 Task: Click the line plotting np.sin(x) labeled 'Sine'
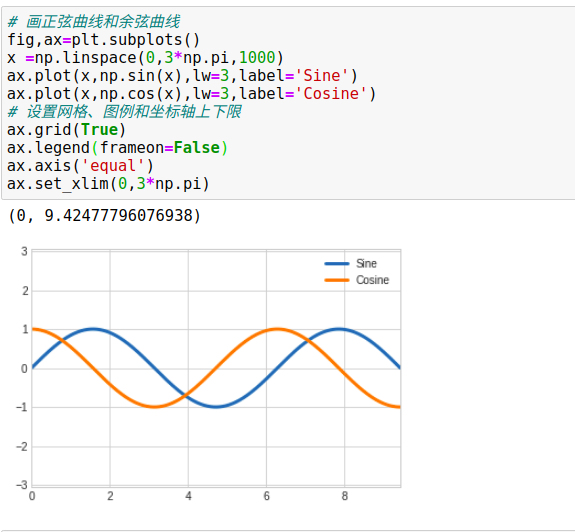click(182, 76)
